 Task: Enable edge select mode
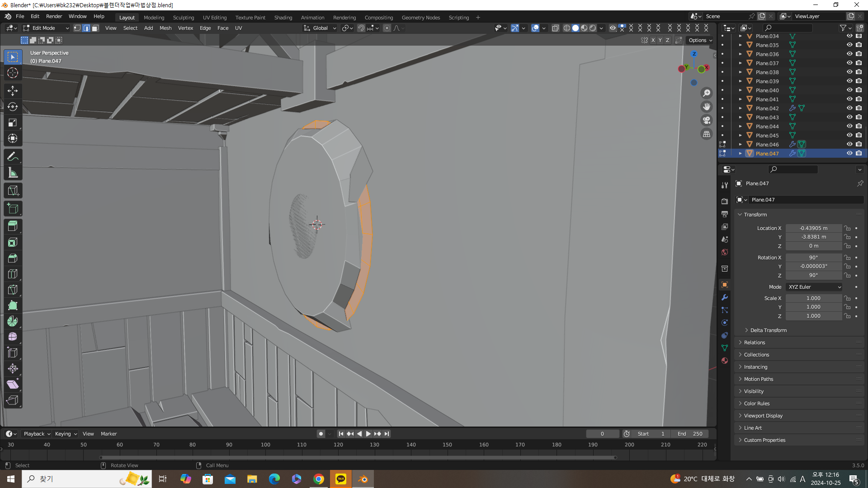tap(86, 28)
